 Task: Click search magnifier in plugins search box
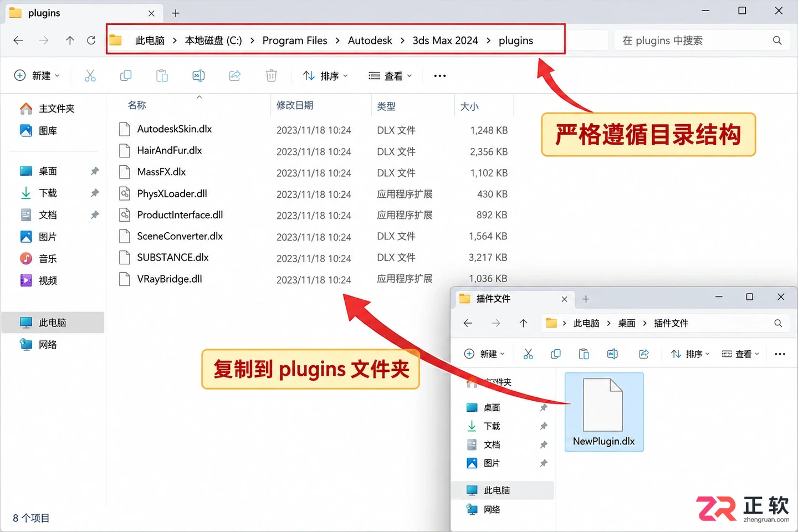777,40
